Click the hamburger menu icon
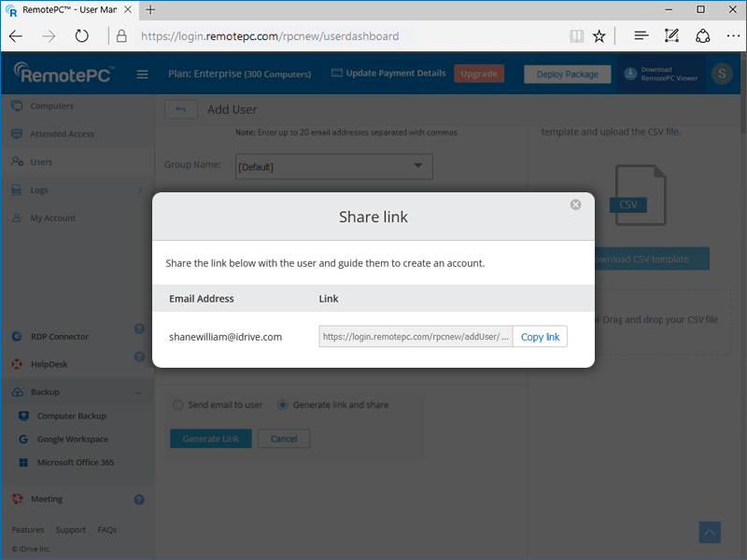The width and height of the screenshot is (747, 560). tap(142, 75)
